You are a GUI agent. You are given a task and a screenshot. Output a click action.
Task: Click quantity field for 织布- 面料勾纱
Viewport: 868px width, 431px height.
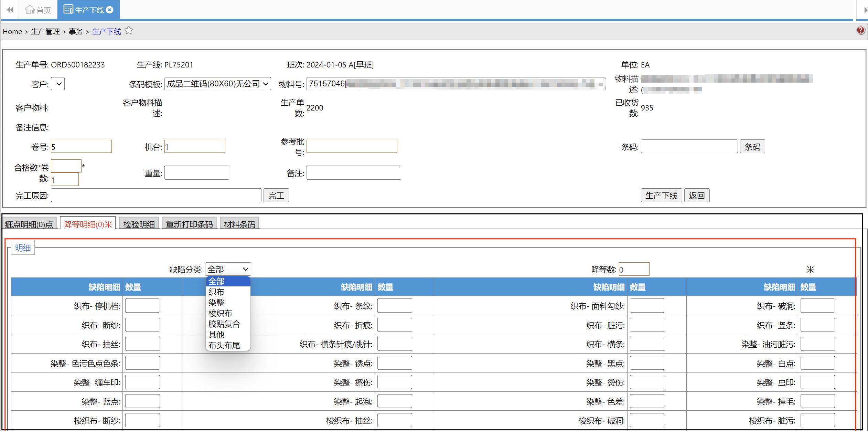647,305
